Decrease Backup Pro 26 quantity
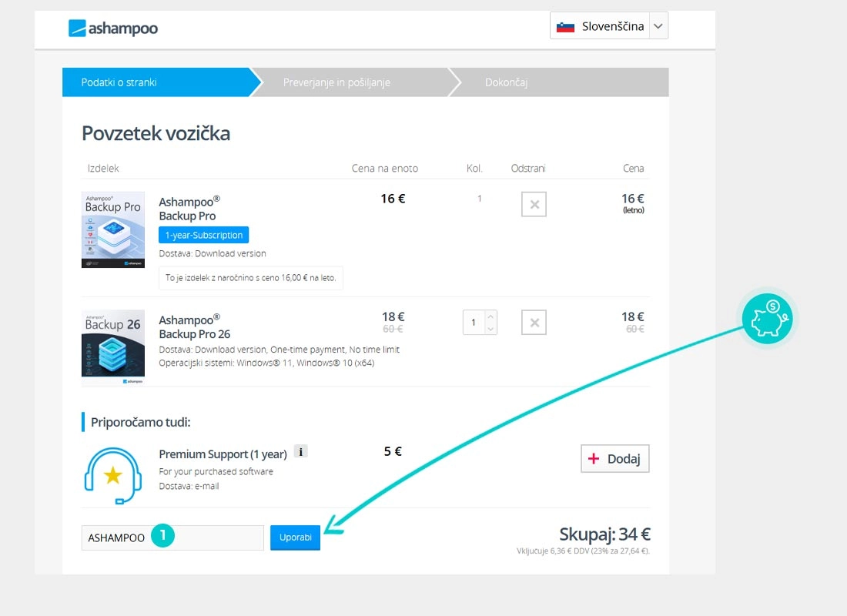 pyautogui.click(x=490, y=329)
